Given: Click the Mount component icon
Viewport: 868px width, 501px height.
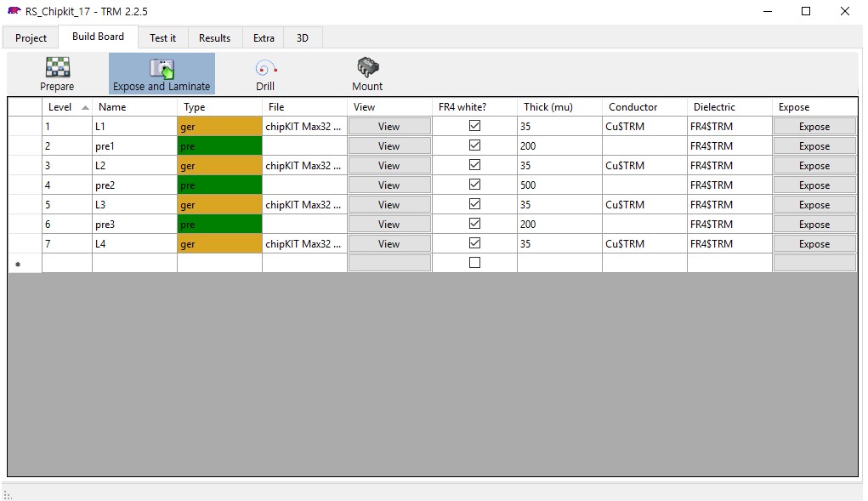Looking at the screenshot, I should click(x=367, y=68).
